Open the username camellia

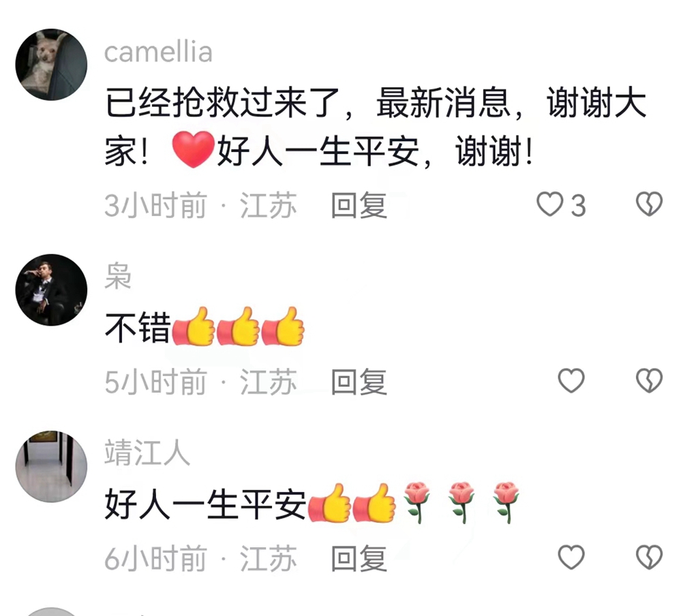(158, 52)
